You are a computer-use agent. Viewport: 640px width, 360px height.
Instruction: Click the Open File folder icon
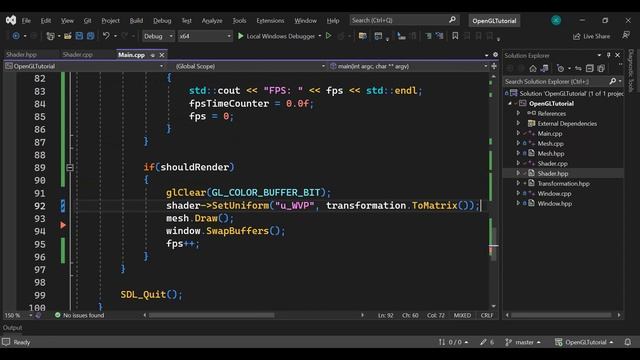(x=68, y=36)
